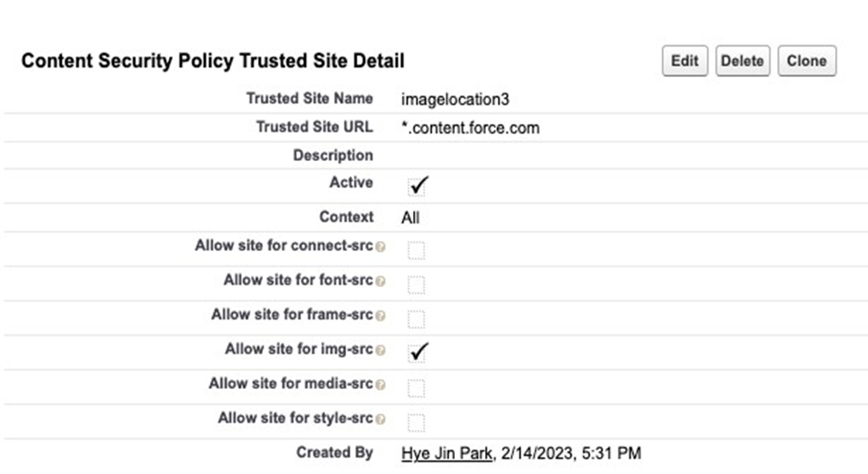Click the Content Security Policy Trusted Site Detail heading
Viewport: 868px width, 474px height.
213,62
